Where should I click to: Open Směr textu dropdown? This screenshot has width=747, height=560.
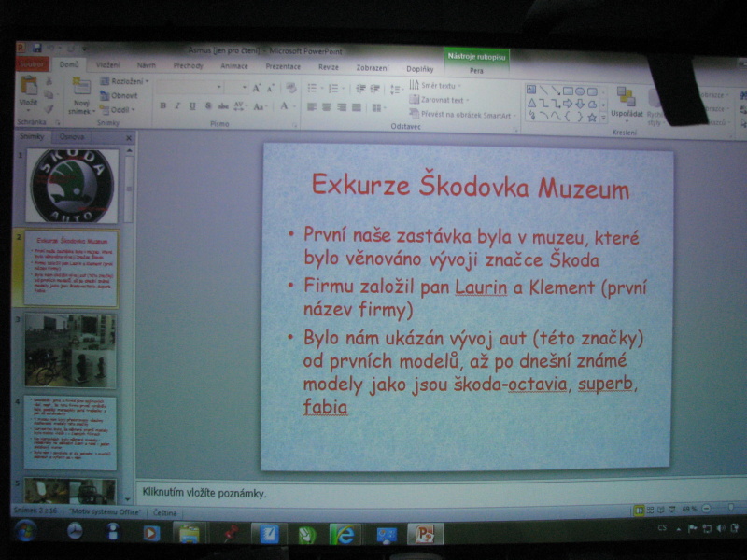[x=435, y=86]
